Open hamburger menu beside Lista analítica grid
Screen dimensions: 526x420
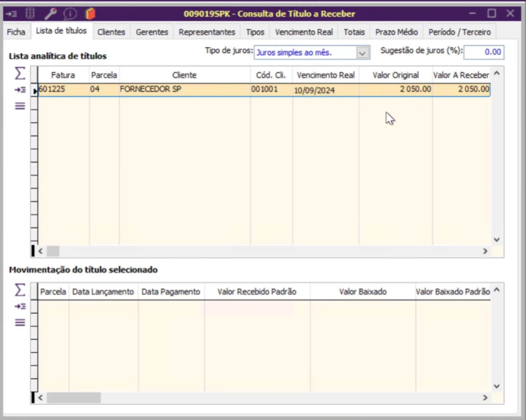click(x=20, y=106)
